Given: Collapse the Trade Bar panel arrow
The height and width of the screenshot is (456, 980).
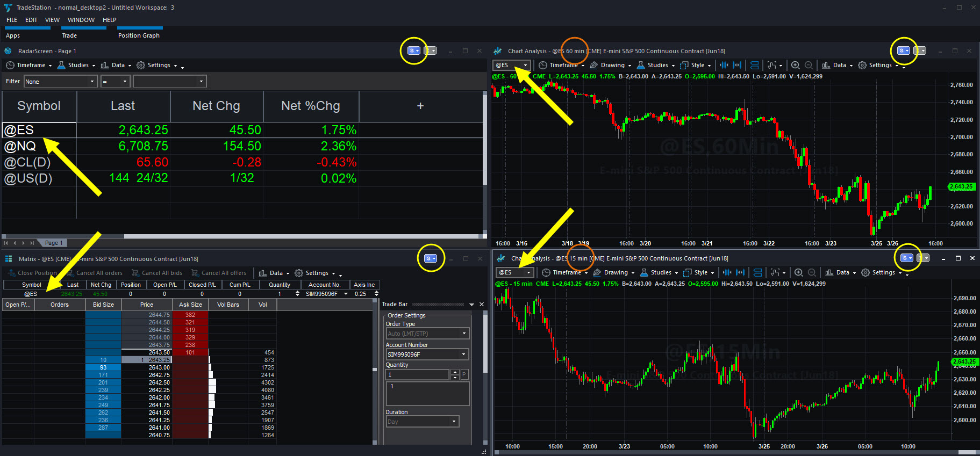Looking at the screenshot, I should pyautogui.click(x=472, y=305).
